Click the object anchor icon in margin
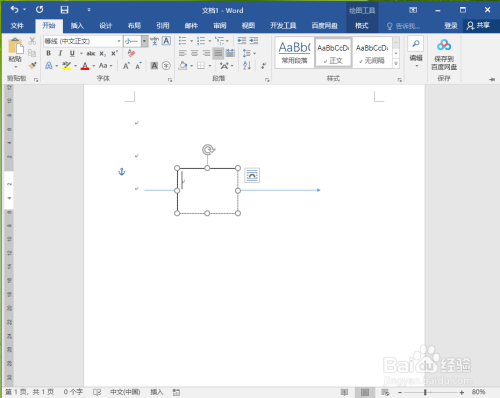Image resolution: width=500 pixels, height=398 pixels. (122, 172)
